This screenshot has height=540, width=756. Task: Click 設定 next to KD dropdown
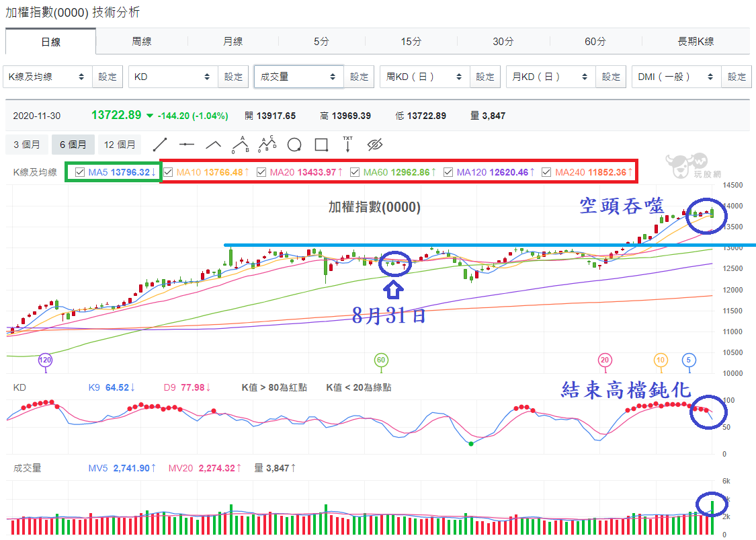tap(233, 77)
